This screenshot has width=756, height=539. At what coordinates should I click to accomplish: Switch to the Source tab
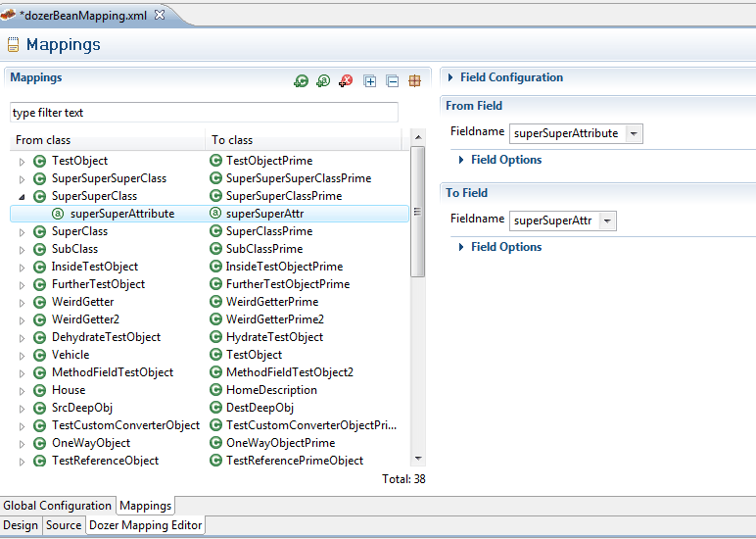click(64, 525)
